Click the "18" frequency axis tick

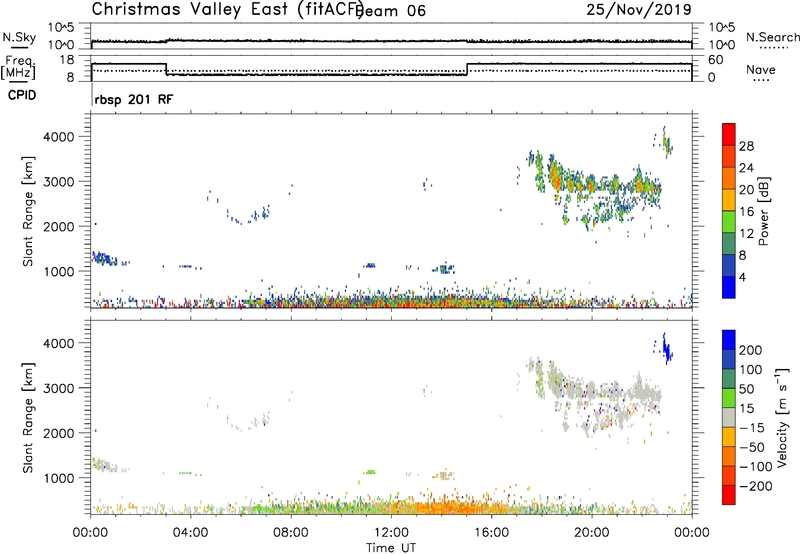pos(67,60)
